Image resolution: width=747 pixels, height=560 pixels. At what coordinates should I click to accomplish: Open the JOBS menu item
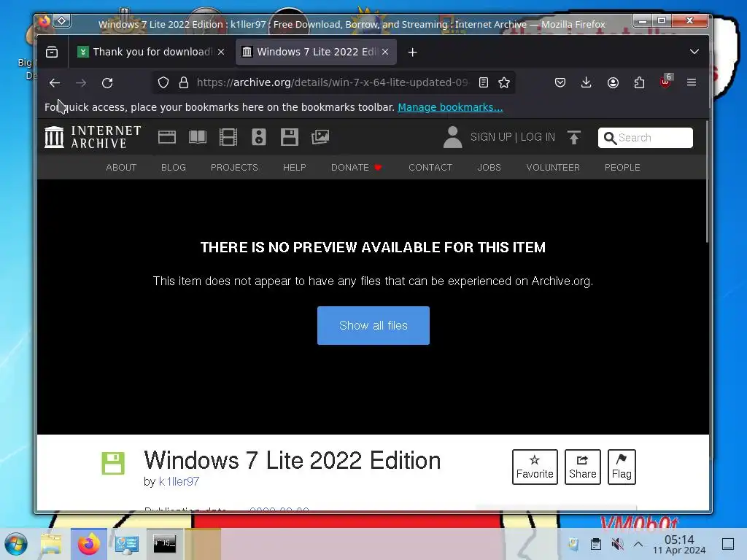point(489,168)
